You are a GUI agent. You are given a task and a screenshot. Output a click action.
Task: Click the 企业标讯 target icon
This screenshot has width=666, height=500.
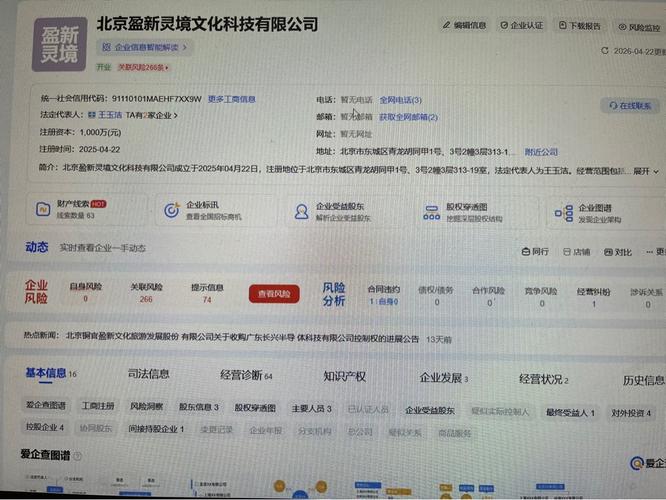(172, 210)
